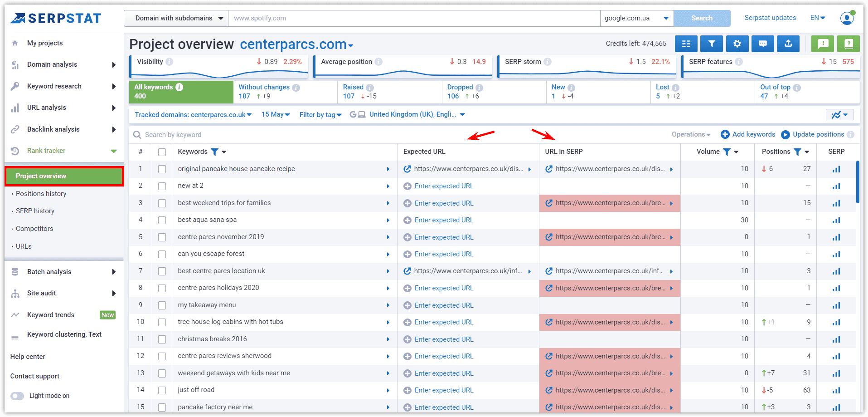Open the Domain with subdomains dropdown
The image size is (868, 417).
176,18
